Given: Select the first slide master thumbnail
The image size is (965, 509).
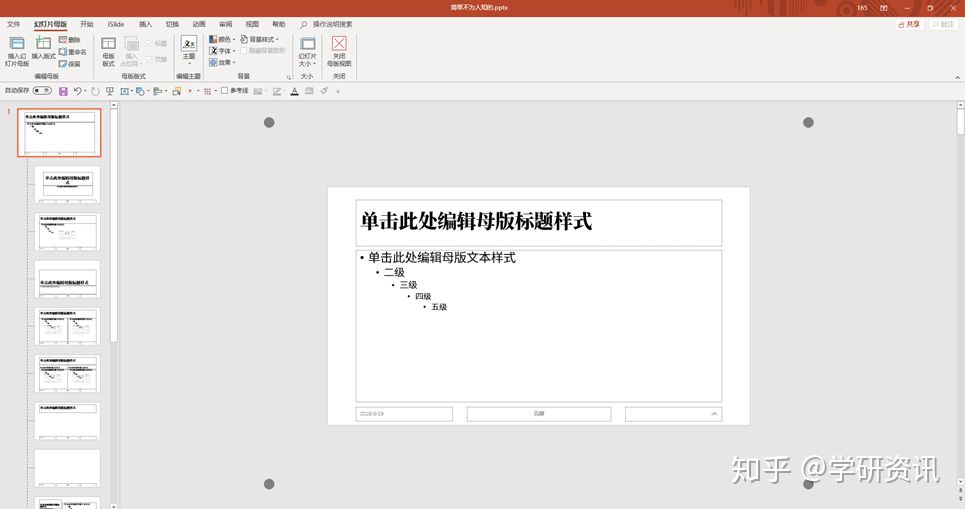Looking at the screenshot, I should 59,133.
